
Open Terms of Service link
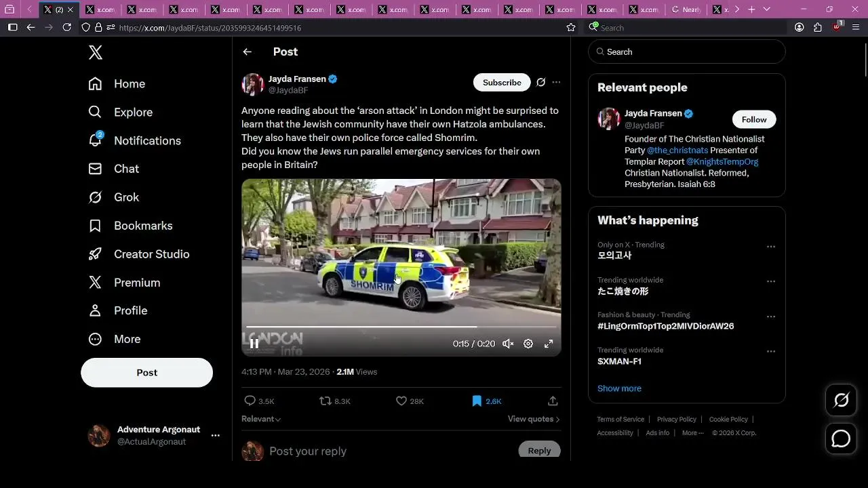coord(620,420)
